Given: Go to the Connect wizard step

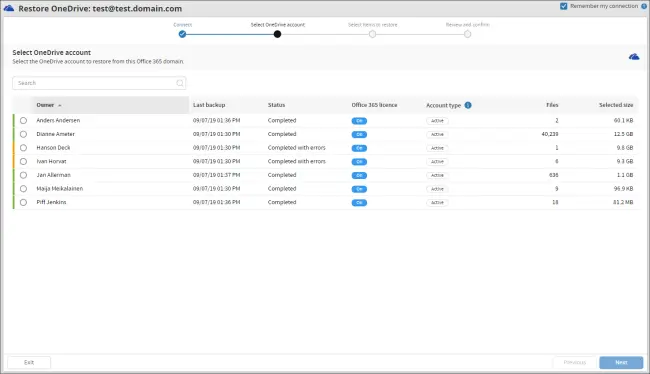Looking at the screenshot, I should tap(182, 34).
